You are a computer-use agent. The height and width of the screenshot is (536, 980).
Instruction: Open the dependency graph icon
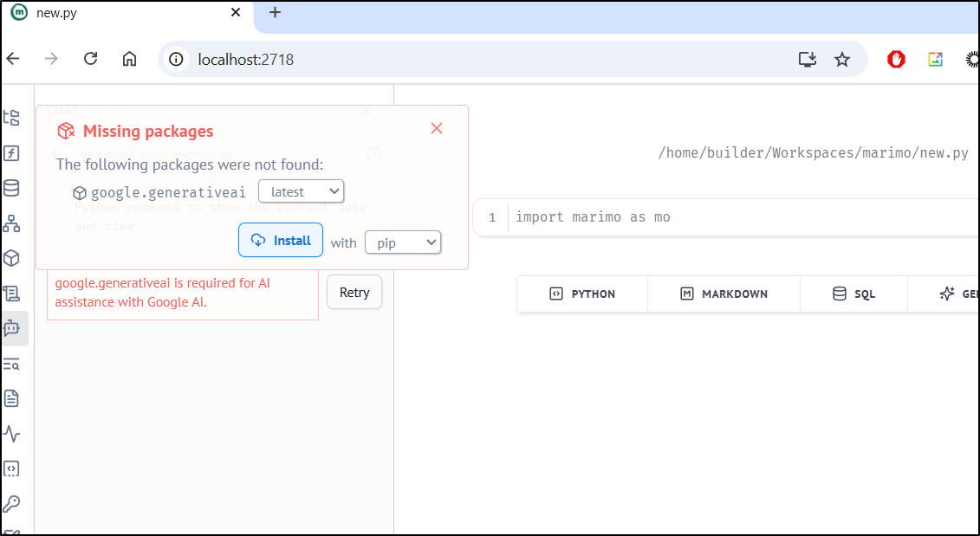coord(12,223)
